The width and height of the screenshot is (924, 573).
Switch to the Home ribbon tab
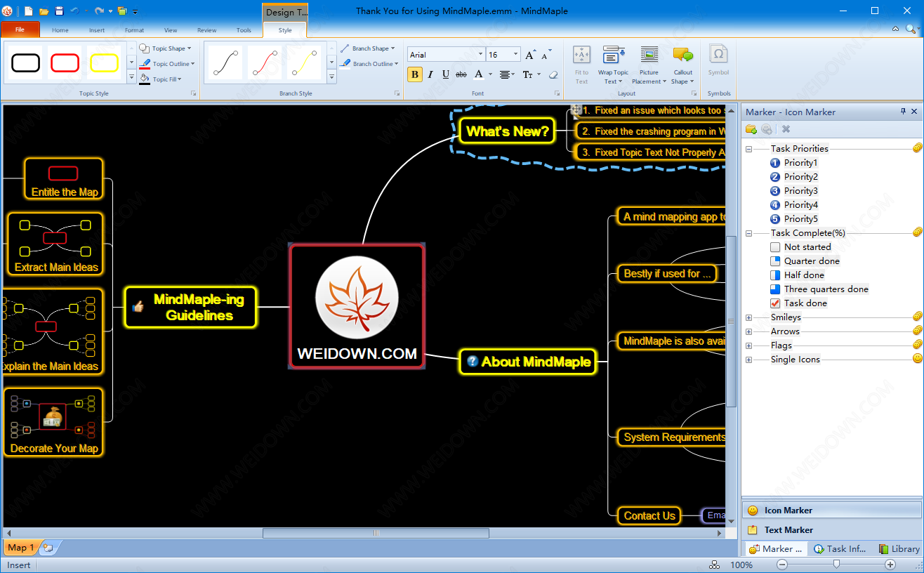click(60, 30)
